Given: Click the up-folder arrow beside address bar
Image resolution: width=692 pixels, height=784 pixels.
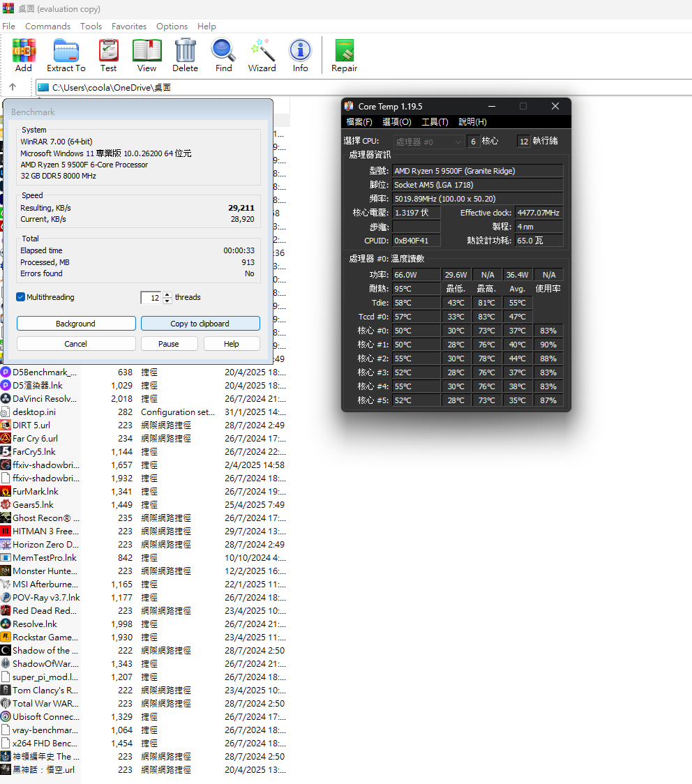Looking at the screenshot, I should tap(13, 87).
